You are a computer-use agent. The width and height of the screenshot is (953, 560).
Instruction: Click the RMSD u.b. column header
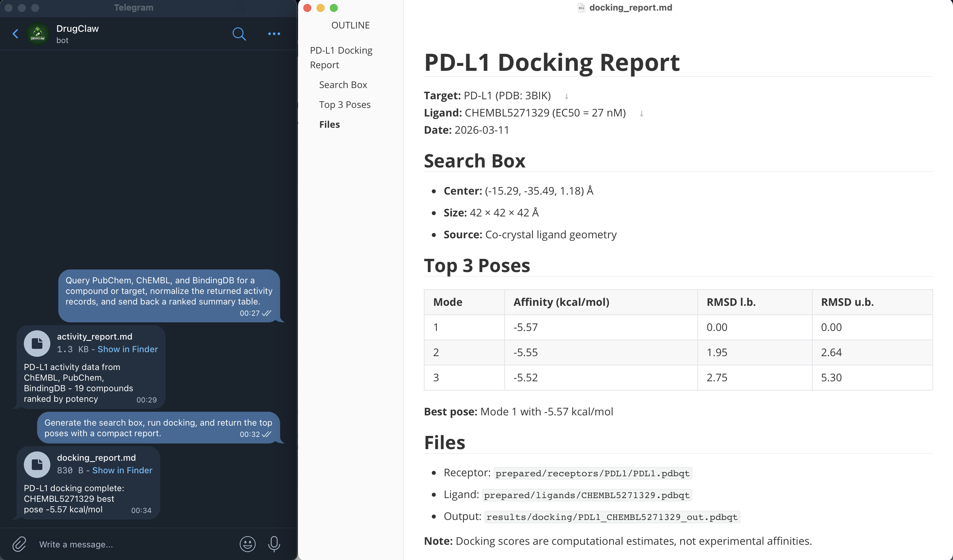tap(873, 302)
